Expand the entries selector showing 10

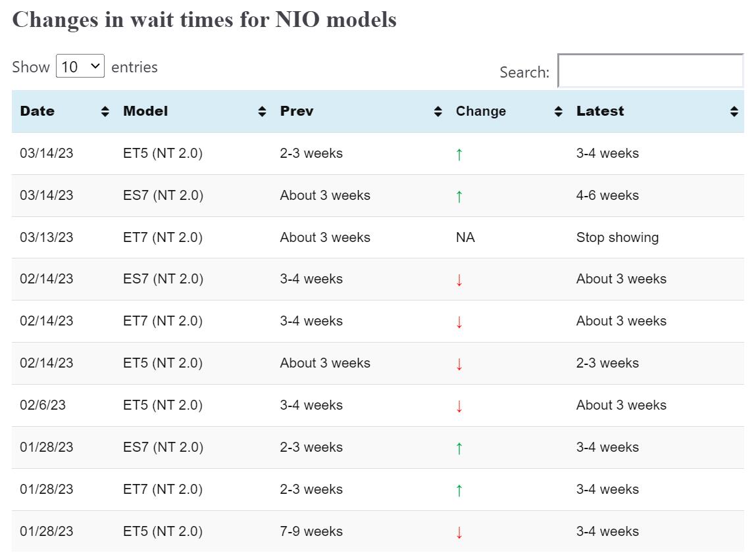pos(80,66)
